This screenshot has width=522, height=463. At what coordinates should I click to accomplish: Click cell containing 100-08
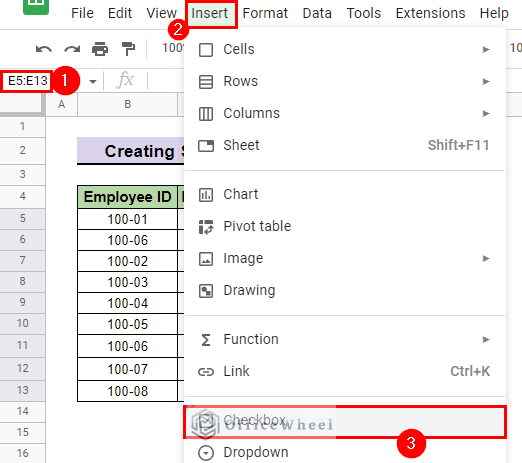point(128,391)
